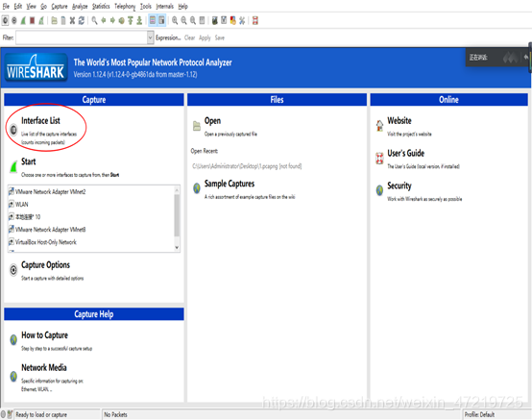Open the Statistics menu
This screenshot has height=420, width=532.
click(x=101, y=7)
